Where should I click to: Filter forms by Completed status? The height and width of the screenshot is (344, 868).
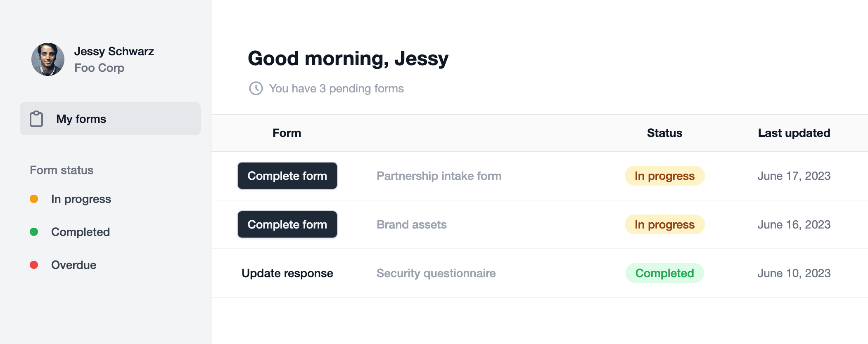click(80, 232)
